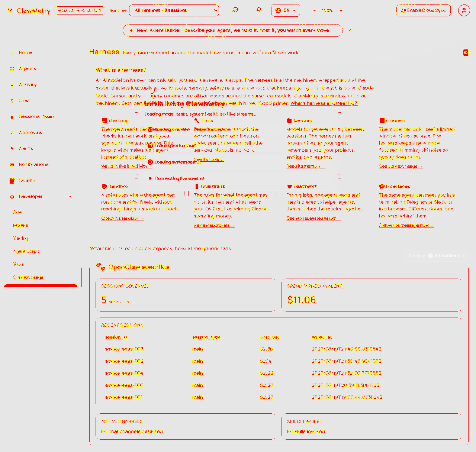The image size is (476, 452).
Task: Select the smoke-sess-002 session row
Action: (x=279, y=361)
